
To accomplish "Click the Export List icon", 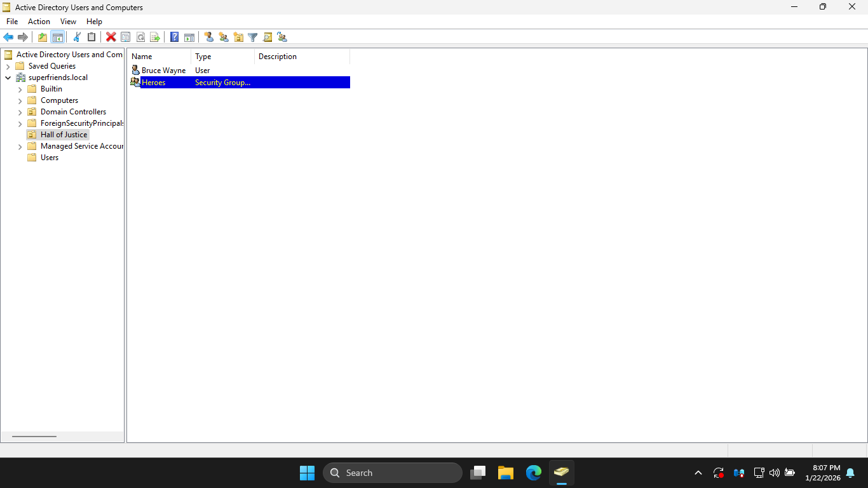I will pos(154,37).
